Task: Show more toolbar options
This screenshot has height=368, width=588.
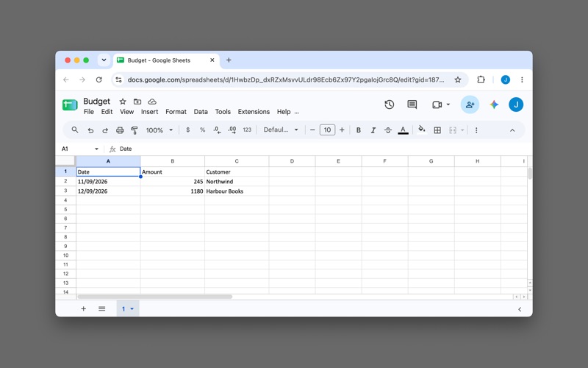Action: 476,130
